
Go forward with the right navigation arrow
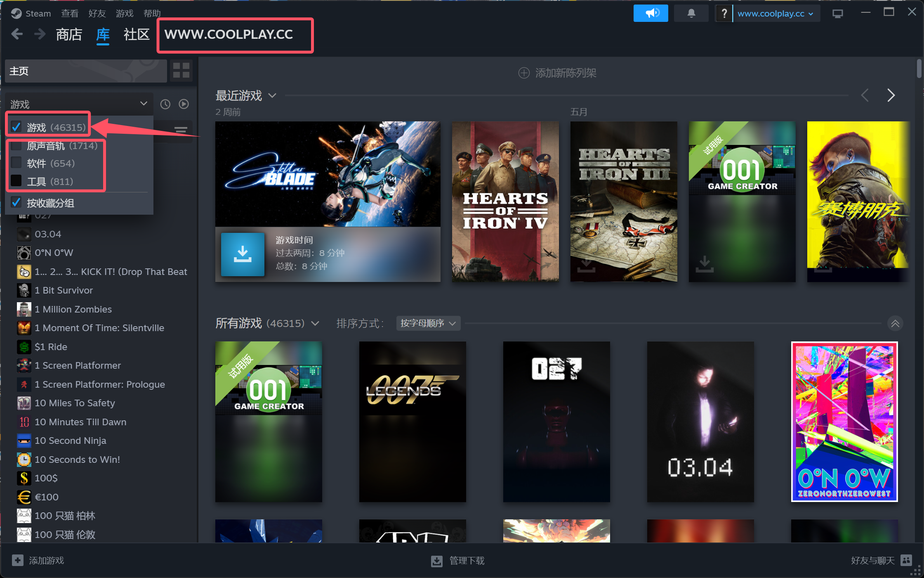(40, 34)
